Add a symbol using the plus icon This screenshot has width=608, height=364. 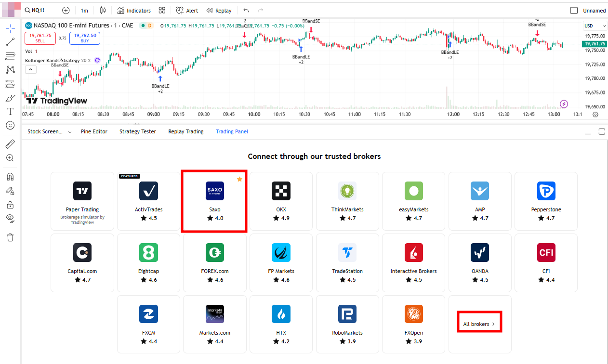click(66, 10)
